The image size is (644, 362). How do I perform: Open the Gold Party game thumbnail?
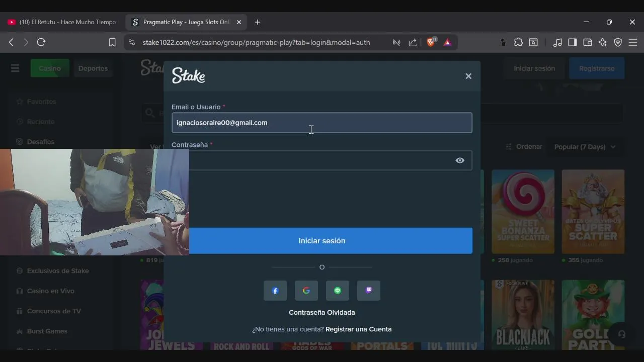tap(593, 315)
